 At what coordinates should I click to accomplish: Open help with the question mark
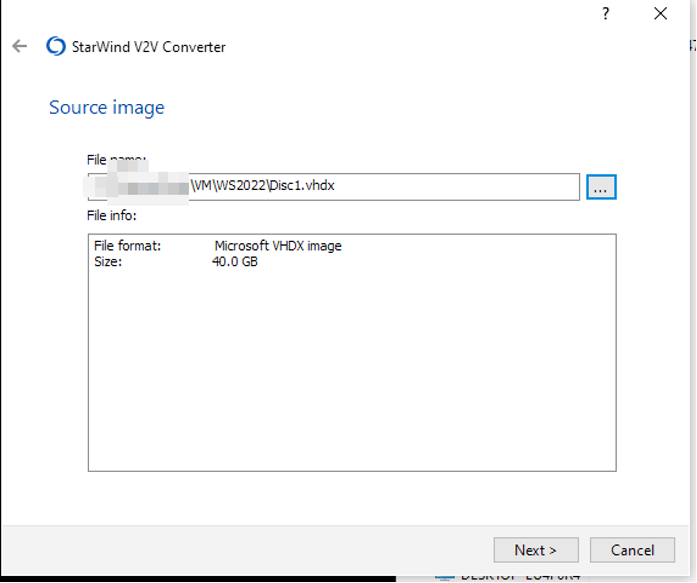pos(605,14)
